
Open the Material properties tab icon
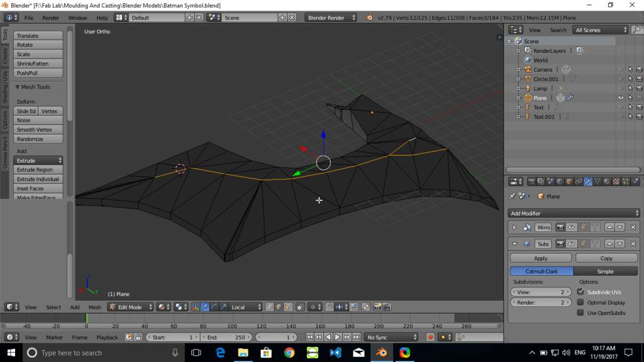607,182
